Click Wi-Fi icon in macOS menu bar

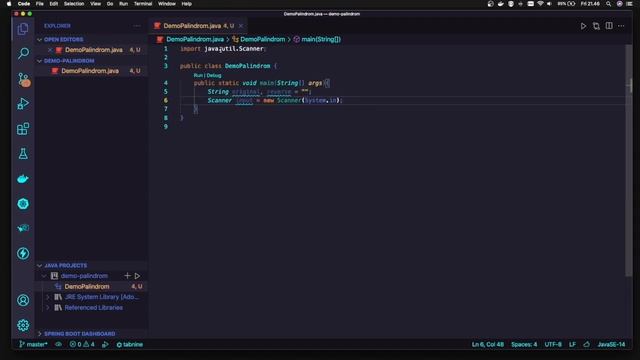point(540,4)
